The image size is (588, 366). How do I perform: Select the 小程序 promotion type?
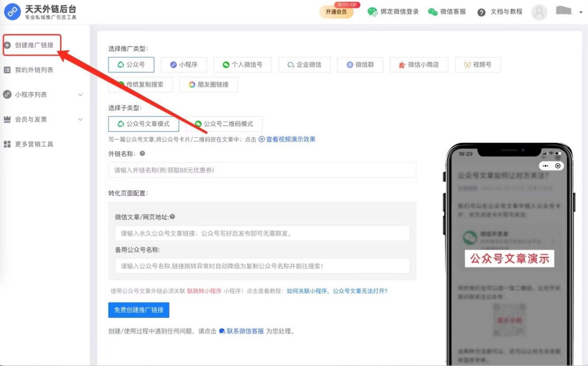pyautogui.click(x=184, y=65)
